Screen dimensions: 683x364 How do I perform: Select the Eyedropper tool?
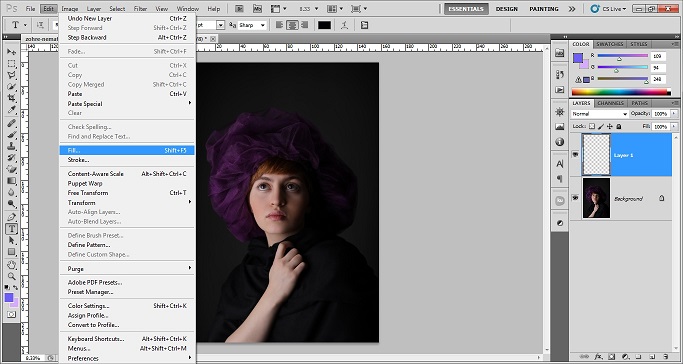(x=11, y=109)
